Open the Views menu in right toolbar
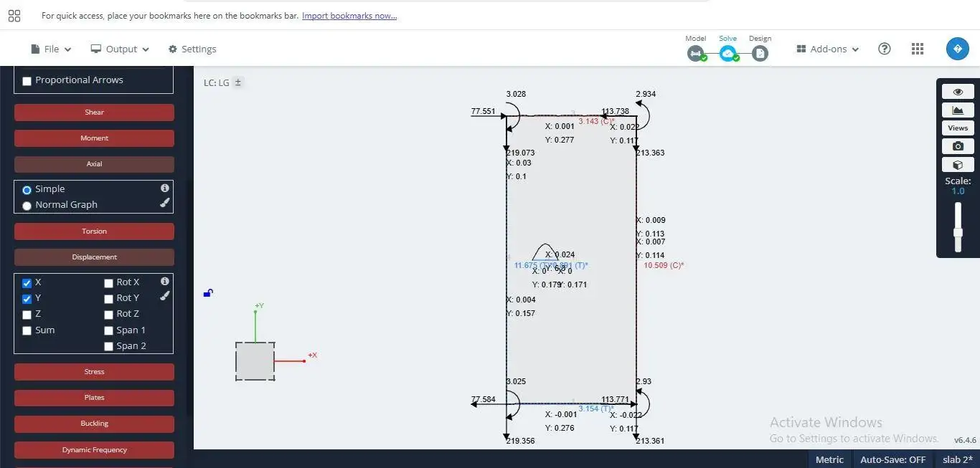The width and height of the screenshot is (980, 468). (x=958, y=128)
